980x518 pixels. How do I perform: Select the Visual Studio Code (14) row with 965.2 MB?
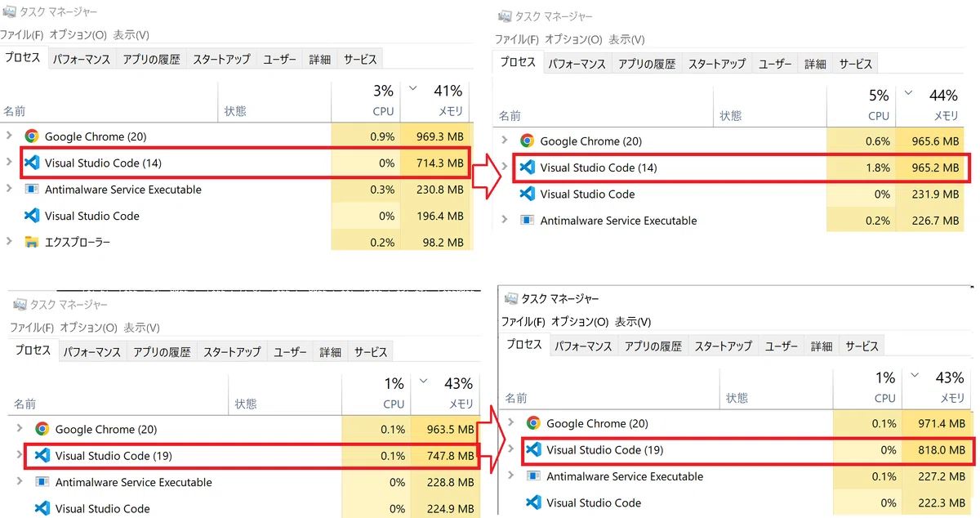[x=741, y=167]
